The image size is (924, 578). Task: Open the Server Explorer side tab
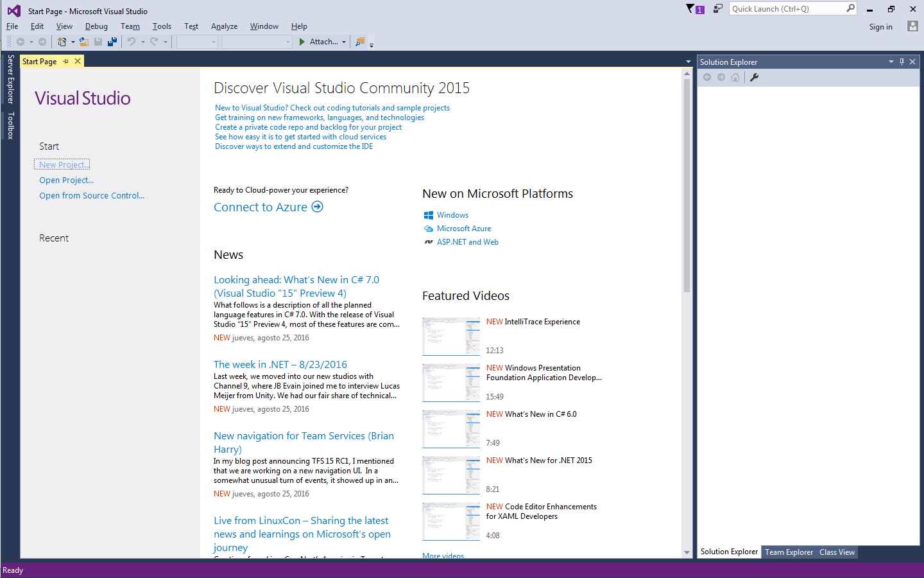10,79
